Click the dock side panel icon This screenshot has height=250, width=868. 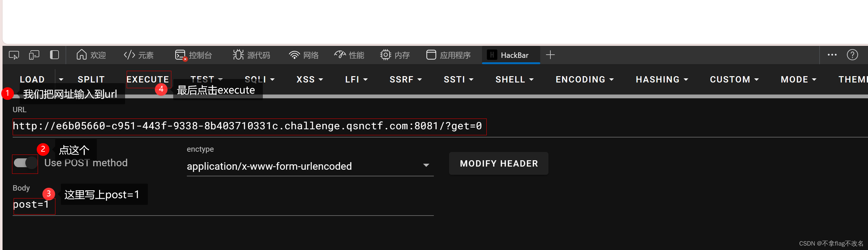[54, 55]
